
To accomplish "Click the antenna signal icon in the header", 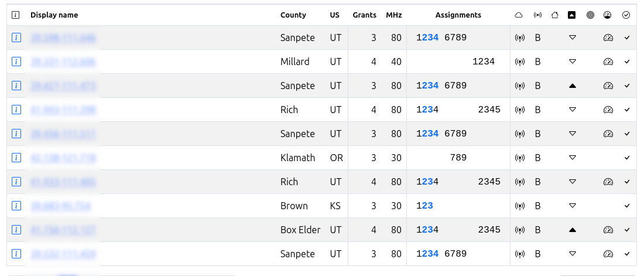I will click(x=537, y=15).
